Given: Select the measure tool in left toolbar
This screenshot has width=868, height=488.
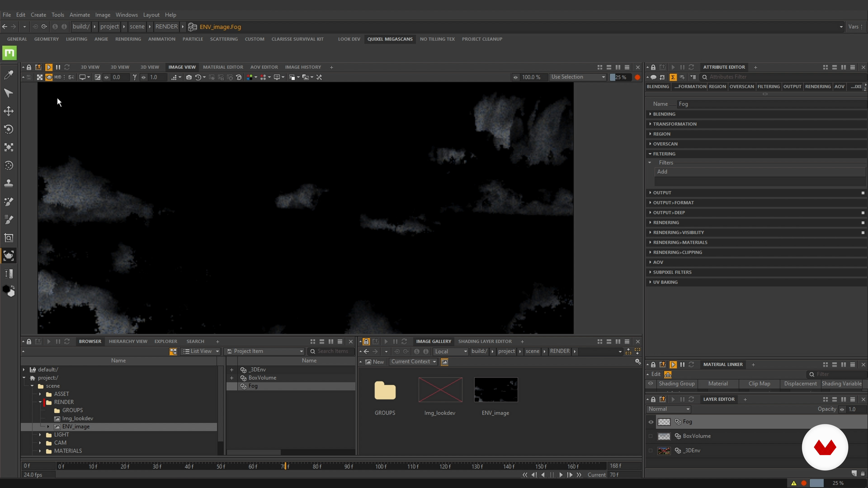Looking at the screenshot, I should click(x=8, y=274).
